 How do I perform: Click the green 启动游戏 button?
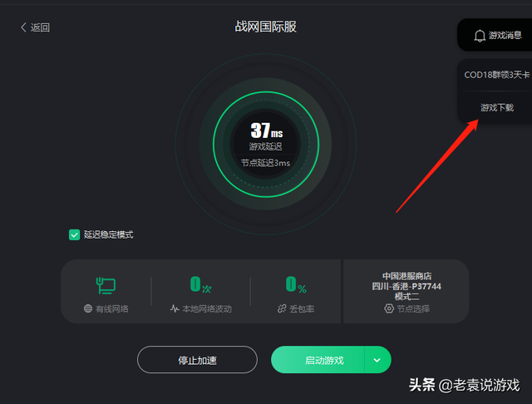(318, 360)
